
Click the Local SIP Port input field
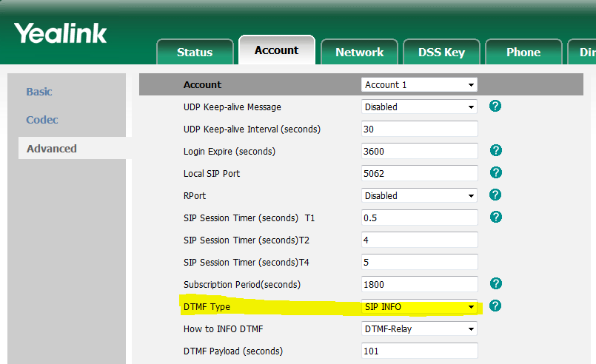point(419,174)
